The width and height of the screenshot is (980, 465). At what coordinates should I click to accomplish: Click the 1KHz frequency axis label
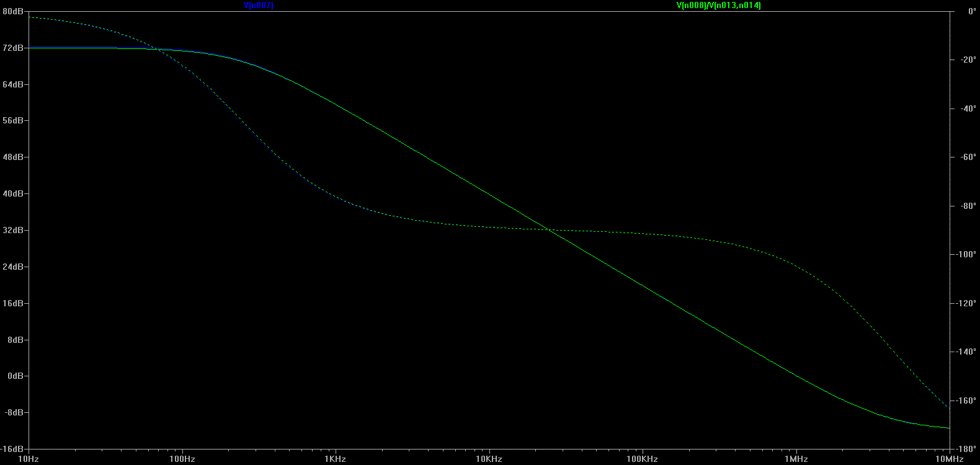pos(336,459)
